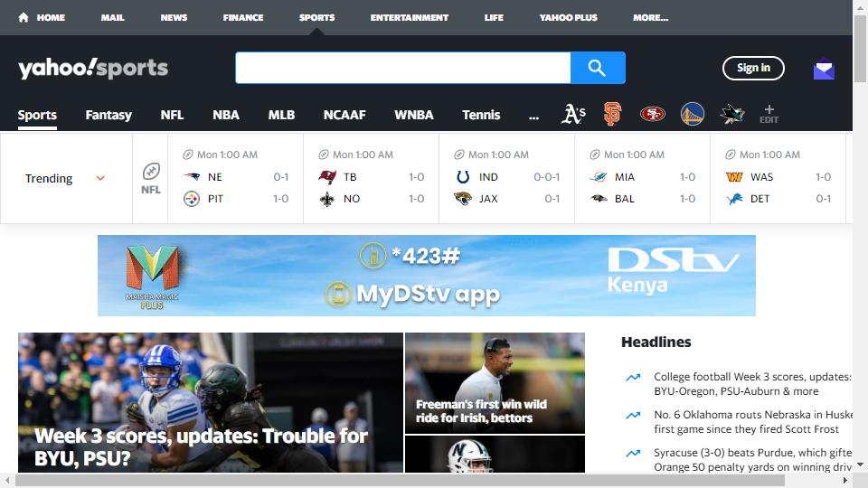Click the plus Edit teams icon
The image size is (868, 488).
[x=769, y=114]
